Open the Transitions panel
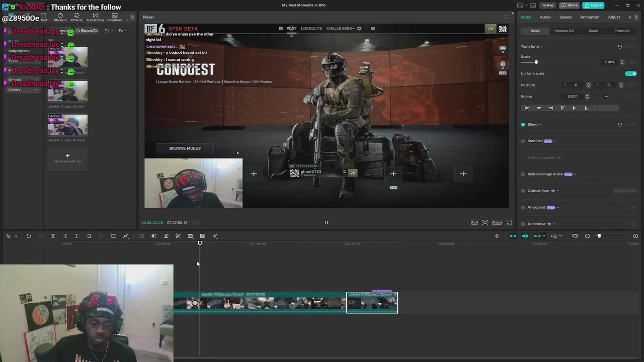The width and height of the screenshot is (644, 362). click(x=95, y=17)
